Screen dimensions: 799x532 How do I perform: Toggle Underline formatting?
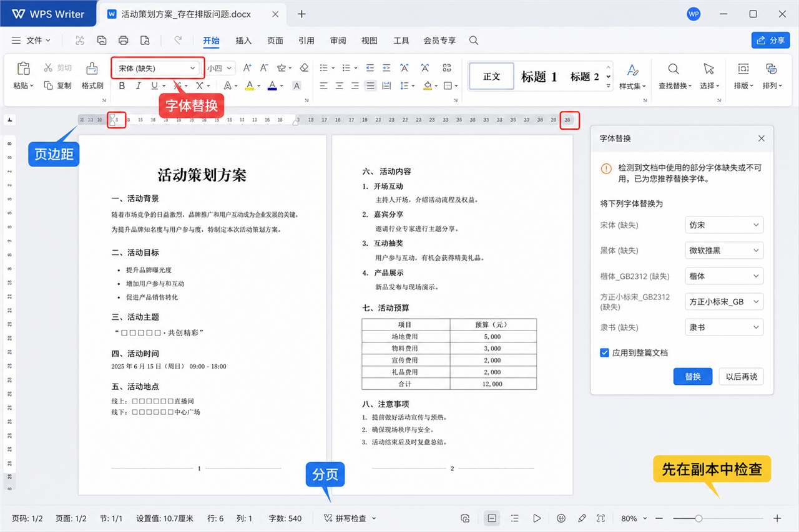click(x=154, y=85)
